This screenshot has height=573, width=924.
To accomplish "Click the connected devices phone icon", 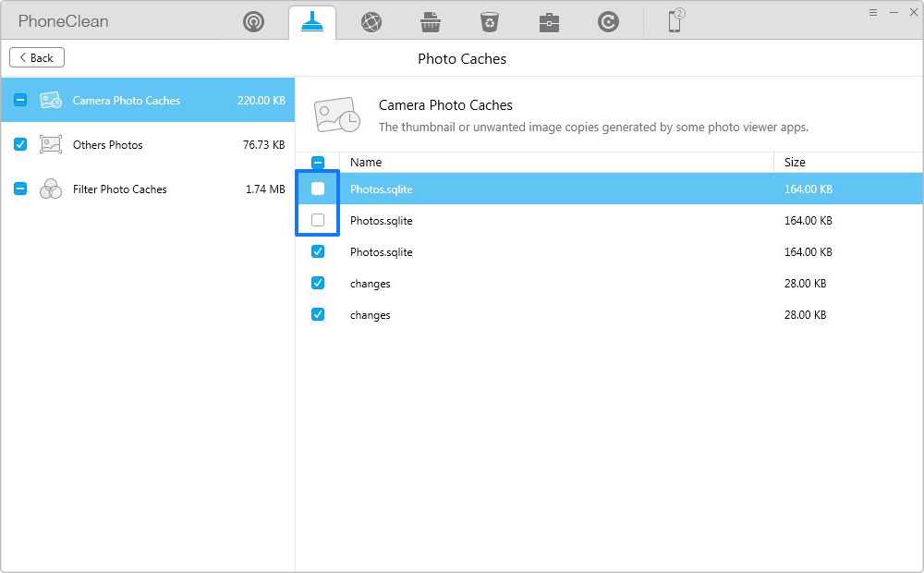I will coord(675,21).
